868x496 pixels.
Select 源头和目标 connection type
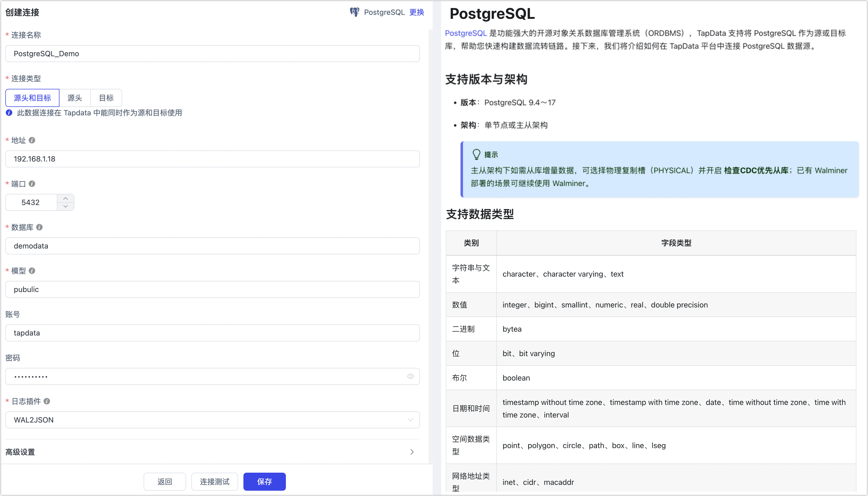32,98
